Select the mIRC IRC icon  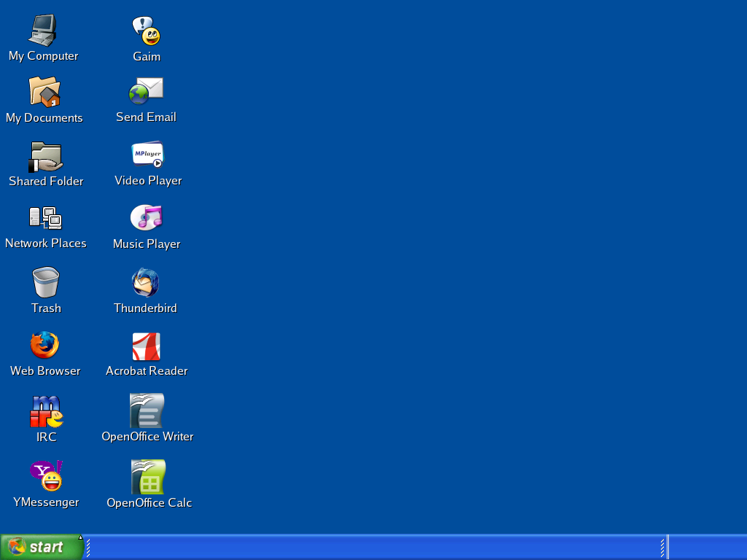[46, 411]
